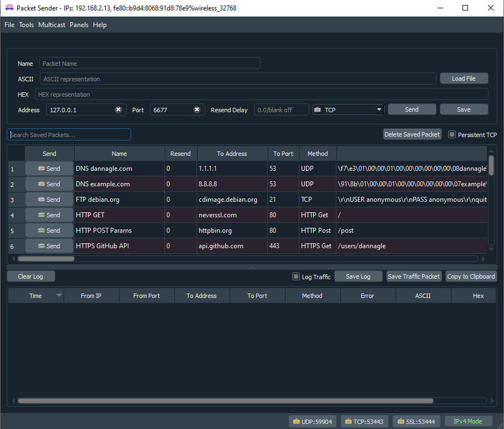Click the Delete Saved Packet button
This screenshot has width=504, height=429.
tap(412, 134)
